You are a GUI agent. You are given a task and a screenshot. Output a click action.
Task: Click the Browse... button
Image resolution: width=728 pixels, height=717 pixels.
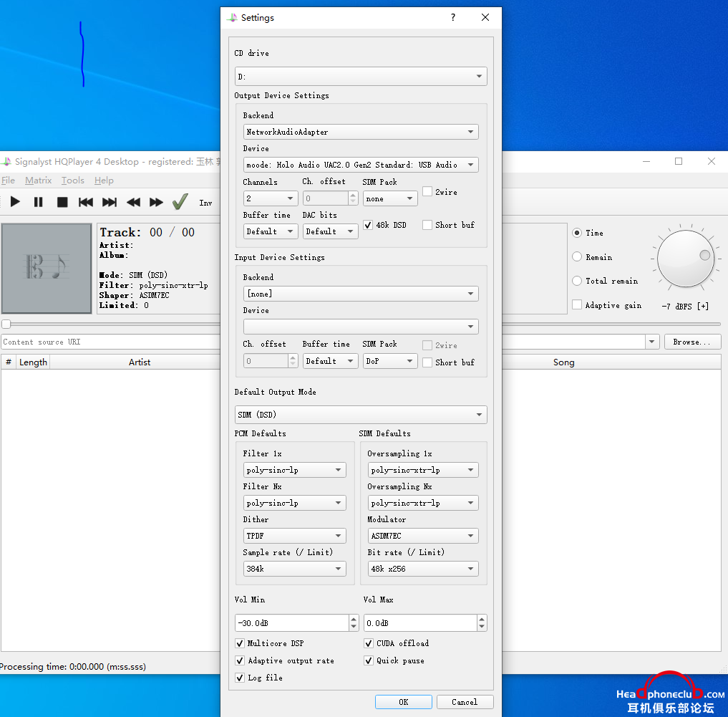(x=692, y=342)
